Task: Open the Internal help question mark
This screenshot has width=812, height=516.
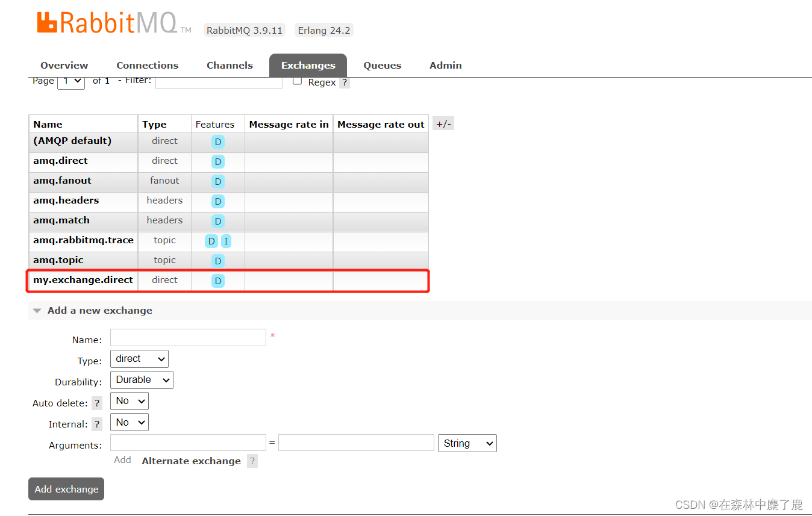Action: 97,424
